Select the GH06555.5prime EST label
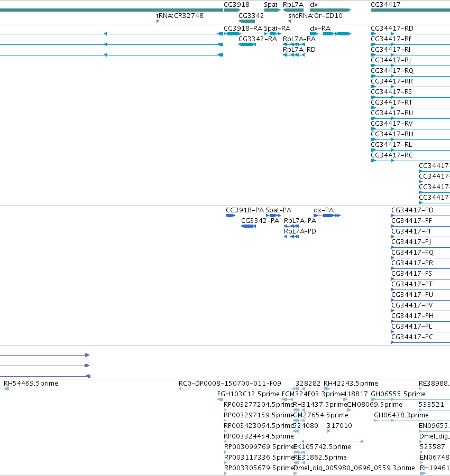This screenshot has width=450, height=476. point(398,394)
